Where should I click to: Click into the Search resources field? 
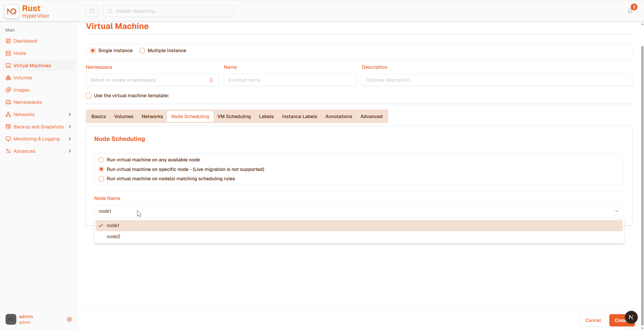[169, 11]
